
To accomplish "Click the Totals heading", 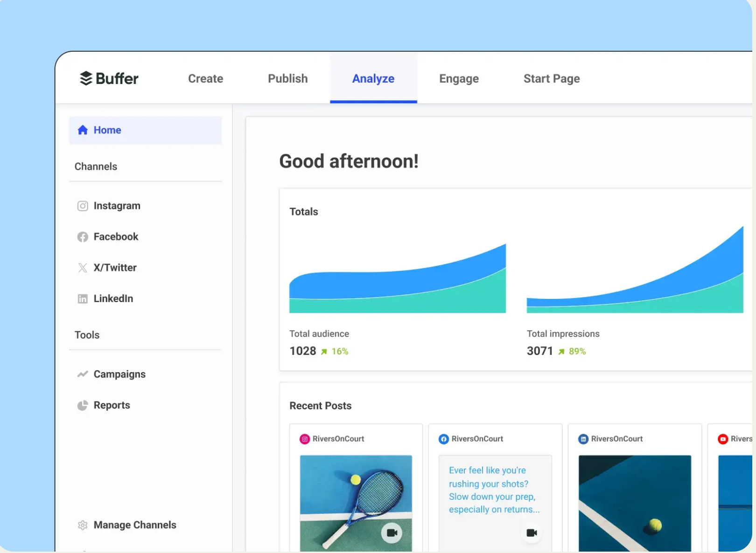I will [x=303, y=212].
